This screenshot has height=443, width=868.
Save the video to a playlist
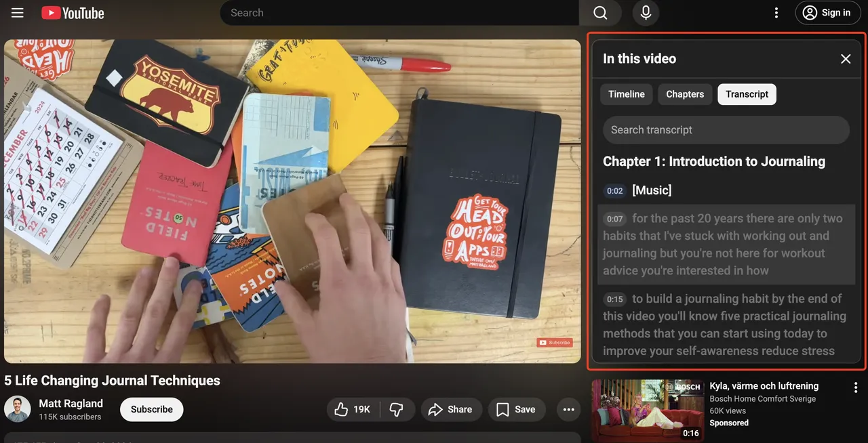click(516, 409)
